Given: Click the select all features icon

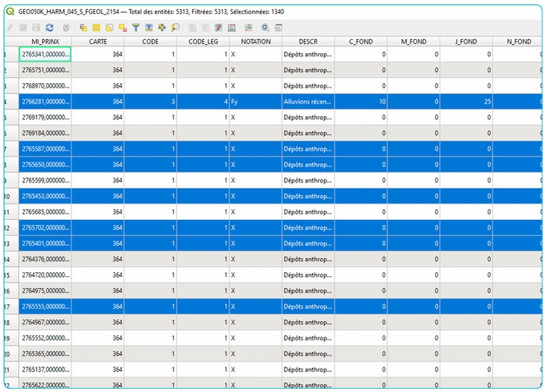Looking at the screenshot, I should tap(97, 28).
